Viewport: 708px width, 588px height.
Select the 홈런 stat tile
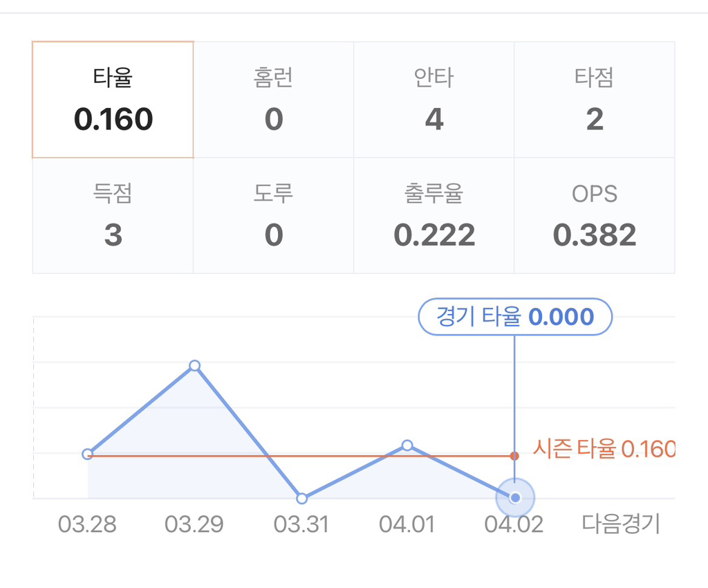coord(273,100)
